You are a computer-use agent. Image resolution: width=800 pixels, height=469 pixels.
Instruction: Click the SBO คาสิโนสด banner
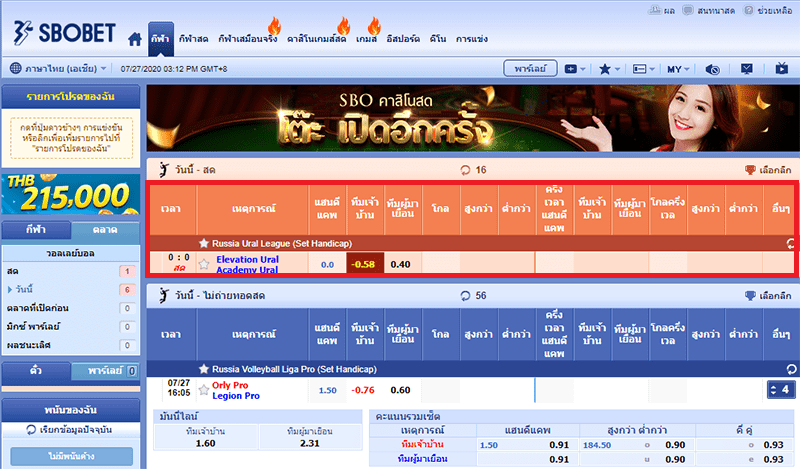coord(473,118)
